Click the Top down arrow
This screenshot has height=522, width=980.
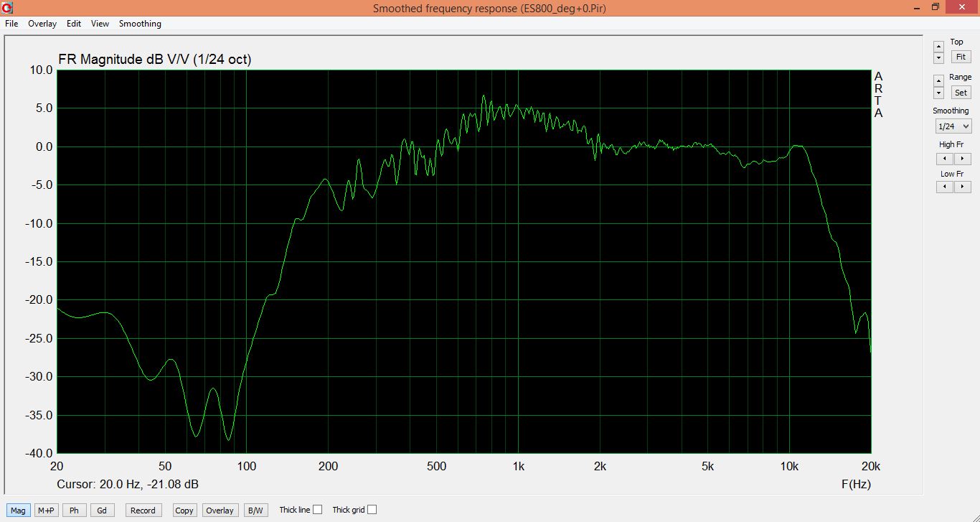(x=938, y=57)
